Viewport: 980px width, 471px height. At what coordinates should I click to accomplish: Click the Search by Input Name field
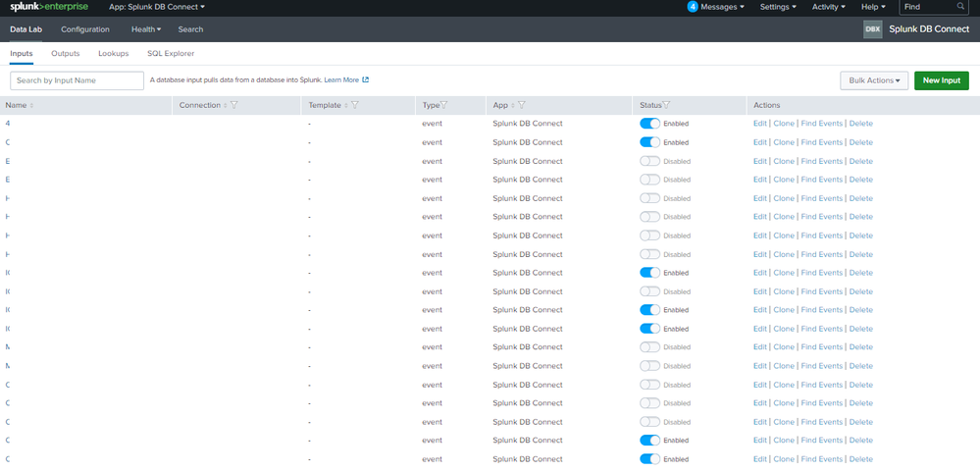77,80
